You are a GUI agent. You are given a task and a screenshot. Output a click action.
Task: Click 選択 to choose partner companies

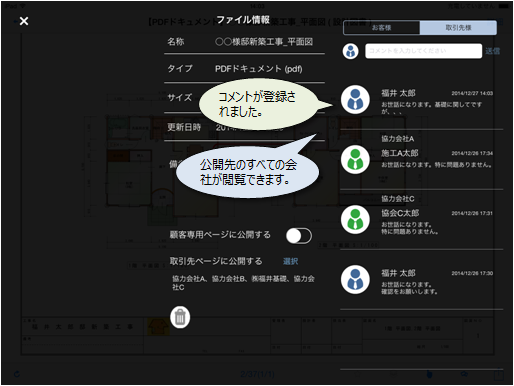[x=290, y=261]
